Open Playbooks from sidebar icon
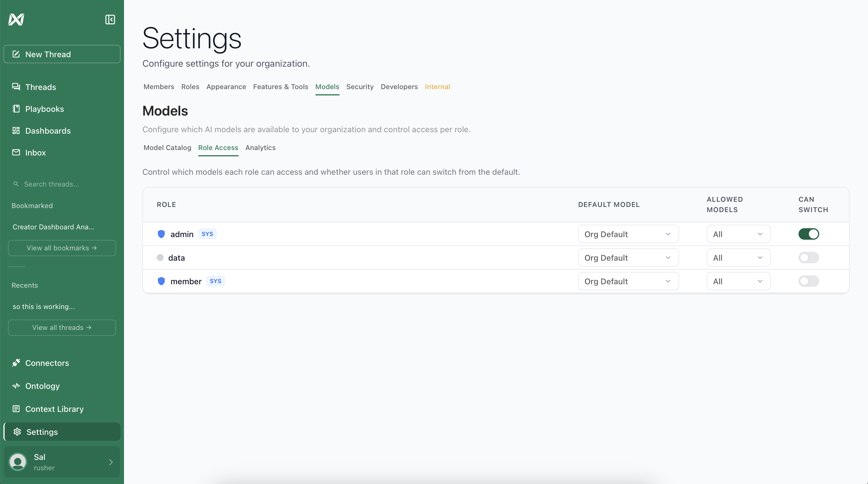Viewport: 868px width, 484px height. (x=16, y=109)
